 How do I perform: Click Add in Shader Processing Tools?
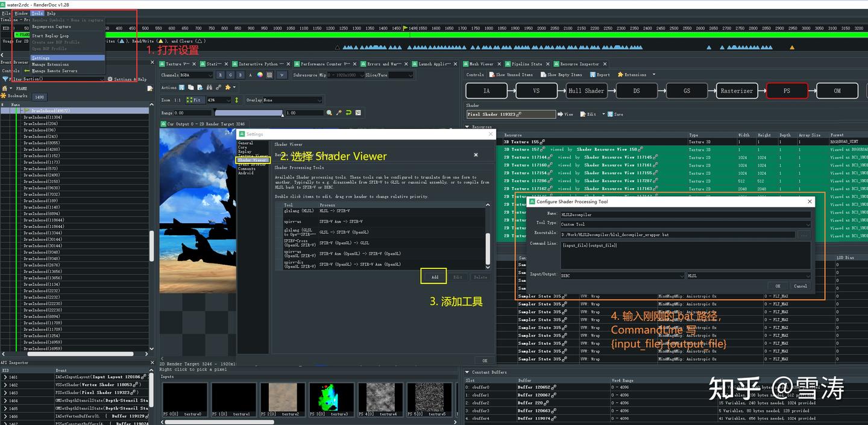pos(434,277)
